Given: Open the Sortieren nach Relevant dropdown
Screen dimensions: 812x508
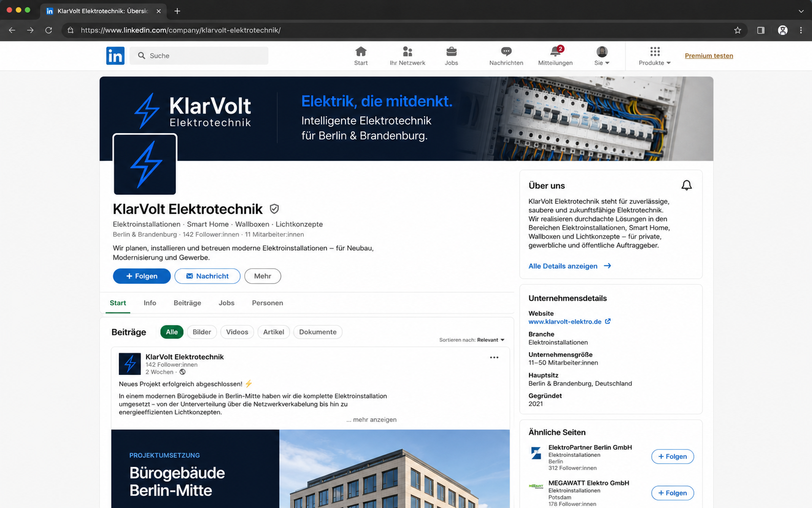Looking at the screenshot, I should (472, 340).
